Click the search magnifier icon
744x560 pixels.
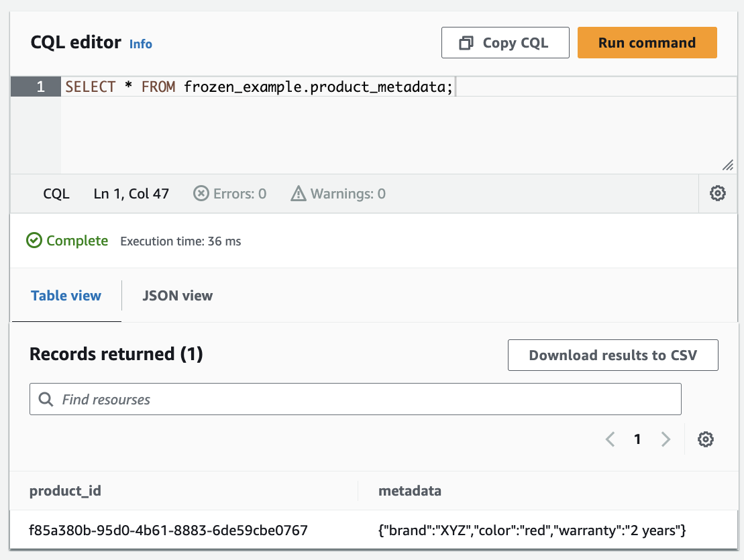coord(46,400)
